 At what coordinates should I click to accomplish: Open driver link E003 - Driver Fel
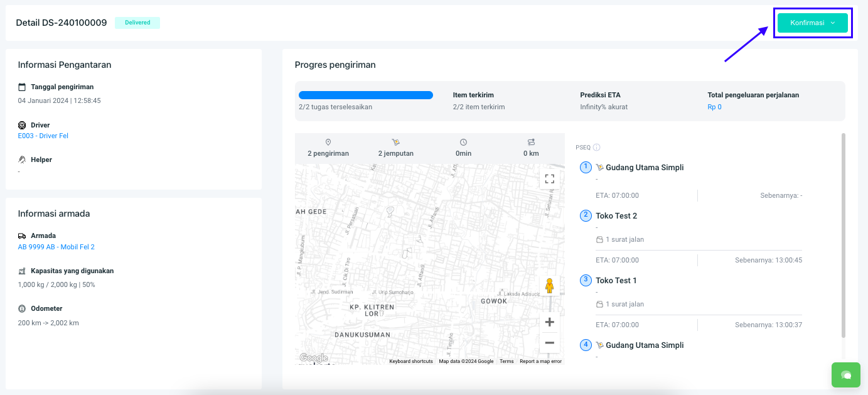(43, 136)
